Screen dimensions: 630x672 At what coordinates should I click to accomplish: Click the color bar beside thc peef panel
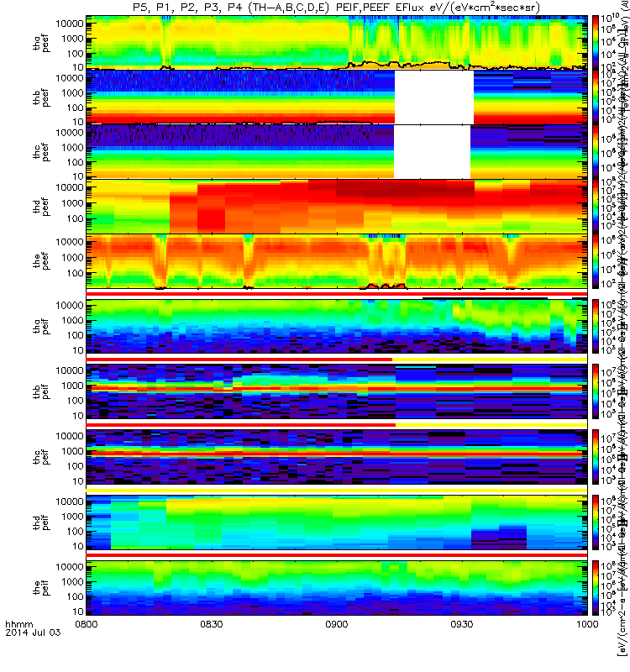[x=596, y=152]
